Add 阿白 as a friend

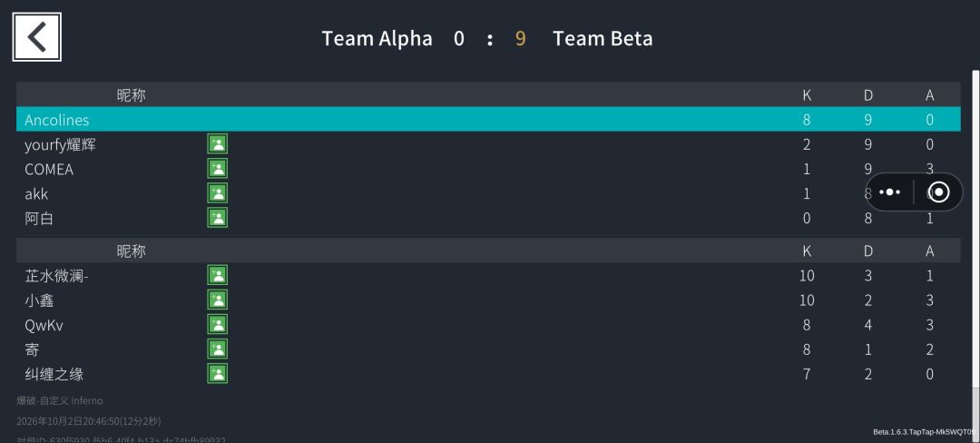pos(218,218)
